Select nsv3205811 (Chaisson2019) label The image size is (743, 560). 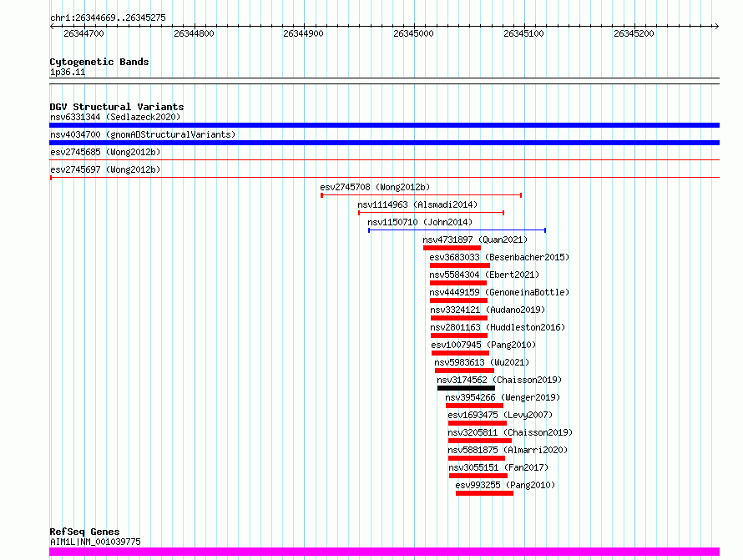coord(510,432)
